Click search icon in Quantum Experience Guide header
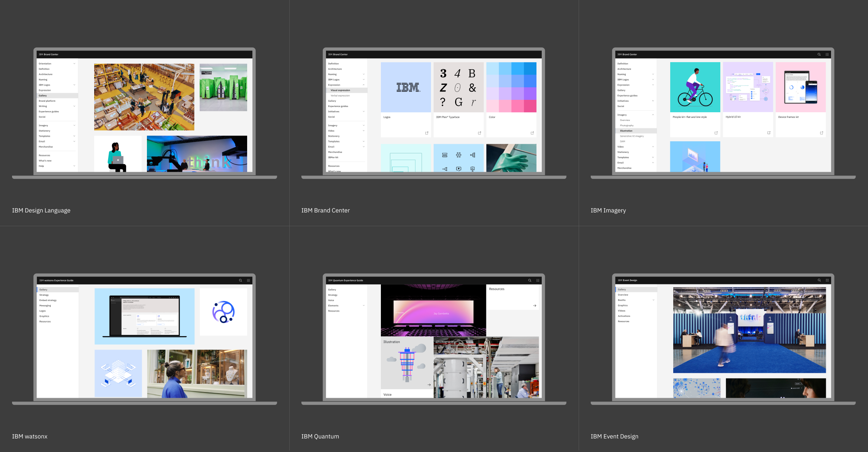The height and width of the screenshot is (452, 868). (x=530, y=281)
